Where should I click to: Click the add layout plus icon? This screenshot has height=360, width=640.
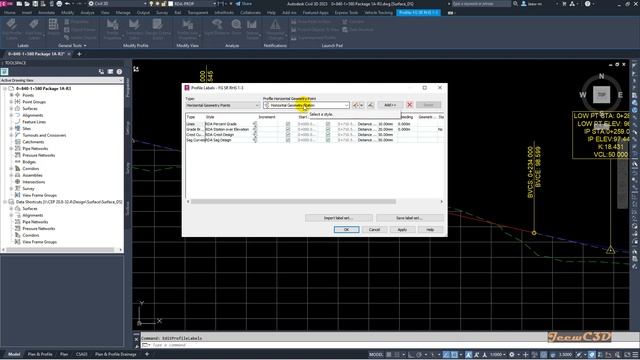pos(147,354)
